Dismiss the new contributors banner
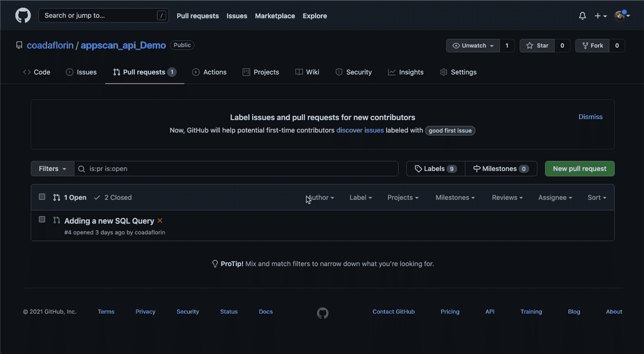This screenshot has width=644, height=354. [x=590, y=116]
